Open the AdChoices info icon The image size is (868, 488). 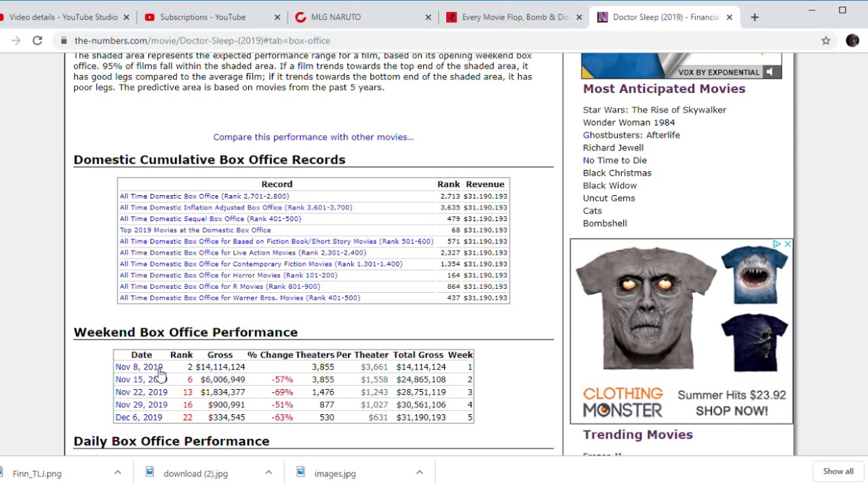pos(777,244)
